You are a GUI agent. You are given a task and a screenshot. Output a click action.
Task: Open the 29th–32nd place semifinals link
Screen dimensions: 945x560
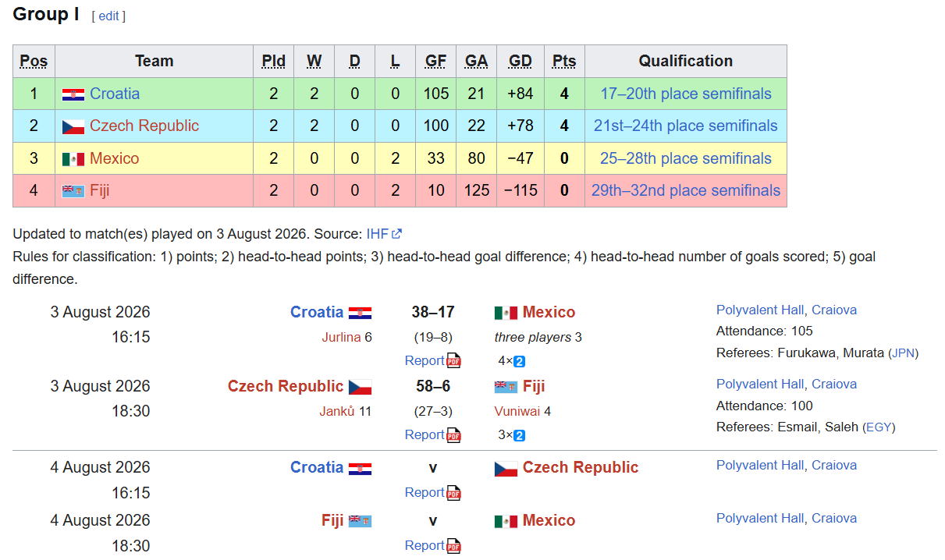coord(686,190)
